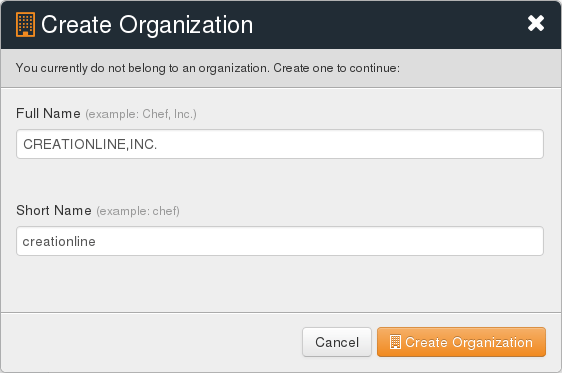Image resolution: width=562 pixels, height=373 pixels.
Task: Click the "Create Organization" dialog title text
Action: 147,25
